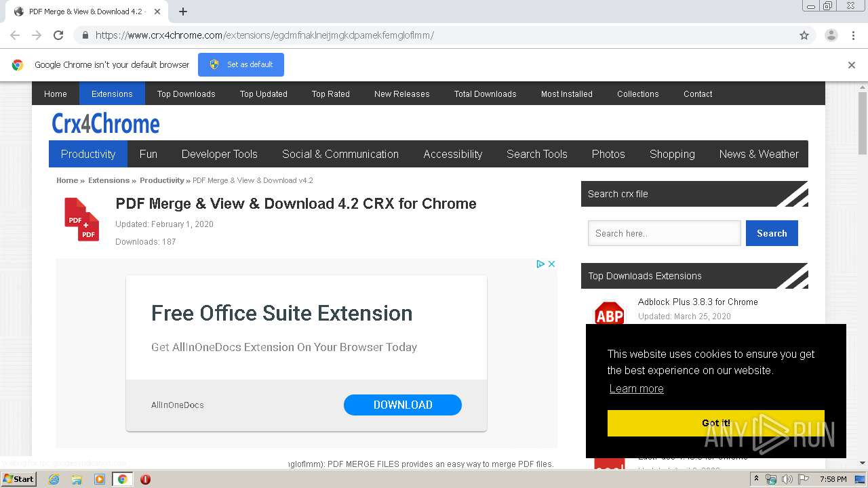Click the Action Center flag icon
868x488 pixels.
pos(804,479)
